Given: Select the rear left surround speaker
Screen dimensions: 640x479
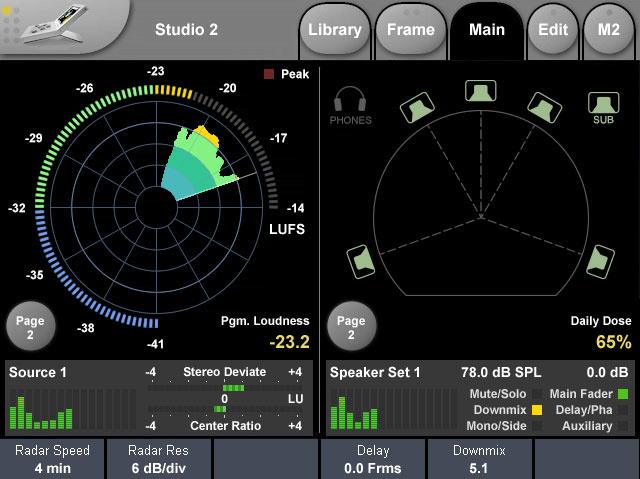Looking at the screenshot, I should [x=362, y=262].
